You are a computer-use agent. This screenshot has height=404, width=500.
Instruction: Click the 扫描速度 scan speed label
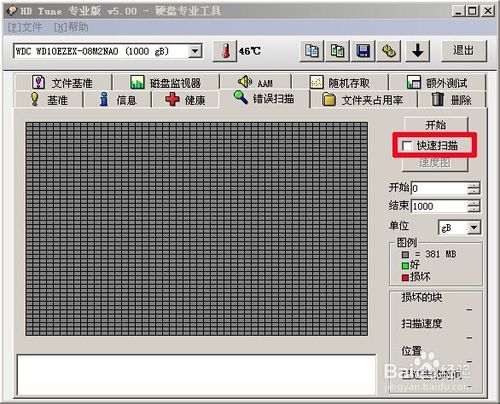(422, 323)
